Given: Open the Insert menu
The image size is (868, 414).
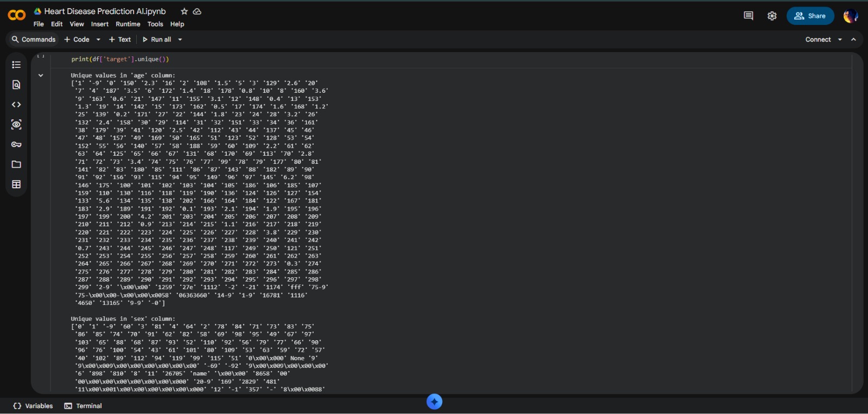Looking at the screenshot, I should 99,24.
